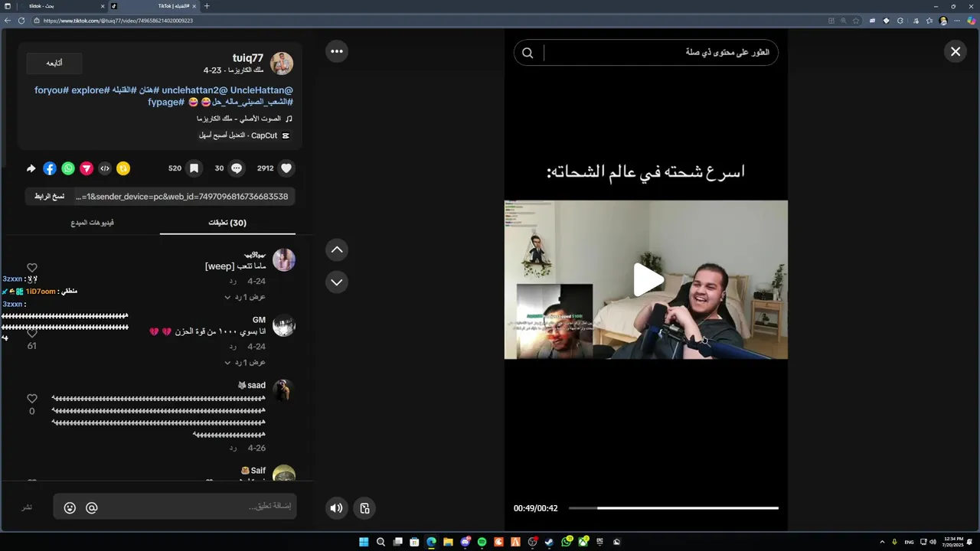The width and height of the screenshot is (980, 551).
Task: Expand 1 reply under GM comment
Action: coord(245,363)
